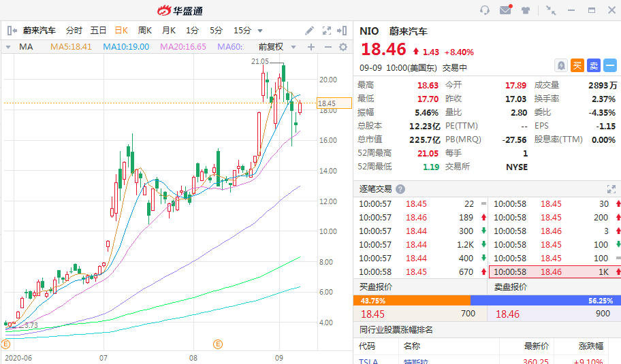Click the current price tag 18.45 on axis

[x=334, y=103]
